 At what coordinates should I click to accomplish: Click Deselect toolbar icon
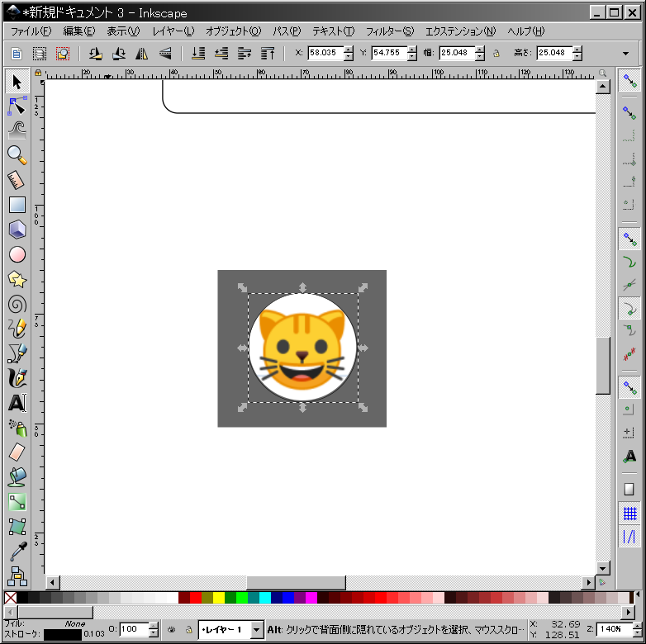tap(63, 54)
